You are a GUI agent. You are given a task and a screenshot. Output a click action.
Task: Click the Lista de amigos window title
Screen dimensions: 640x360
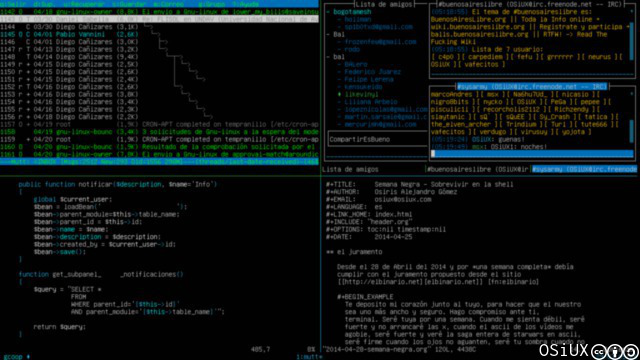coord(384,4)
